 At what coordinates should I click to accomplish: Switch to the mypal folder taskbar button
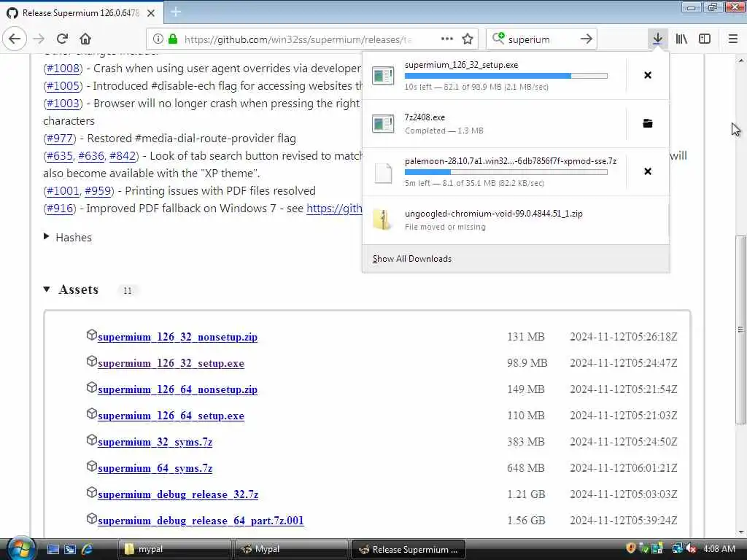[174, 549]
